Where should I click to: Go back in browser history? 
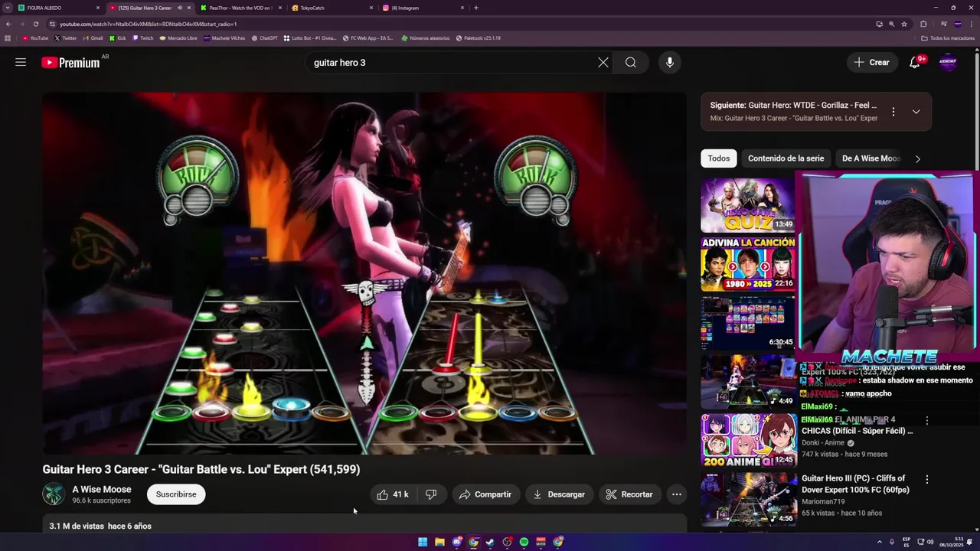pos(8,24)
